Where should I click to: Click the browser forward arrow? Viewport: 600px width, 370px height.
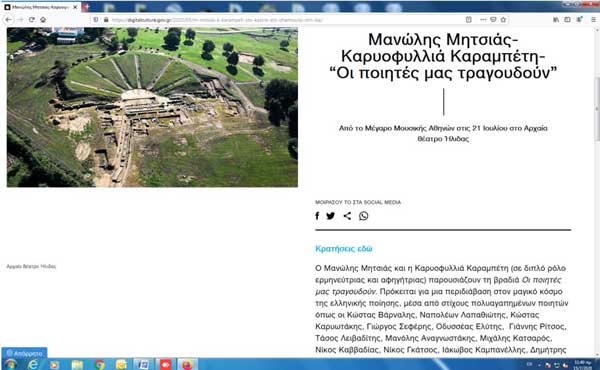click(x=21, y=20)
